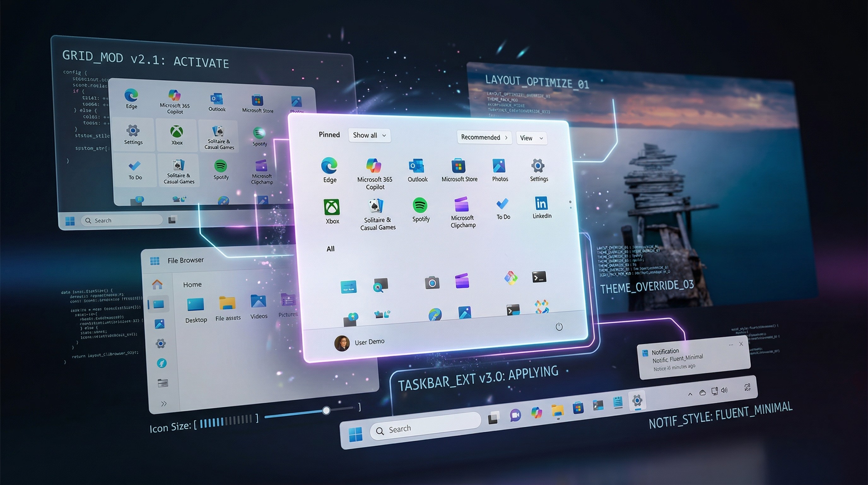The height and width of the screenshot is (485, 868).
Task: Open LinkedIn from the pinned apps
Action: 542,205
